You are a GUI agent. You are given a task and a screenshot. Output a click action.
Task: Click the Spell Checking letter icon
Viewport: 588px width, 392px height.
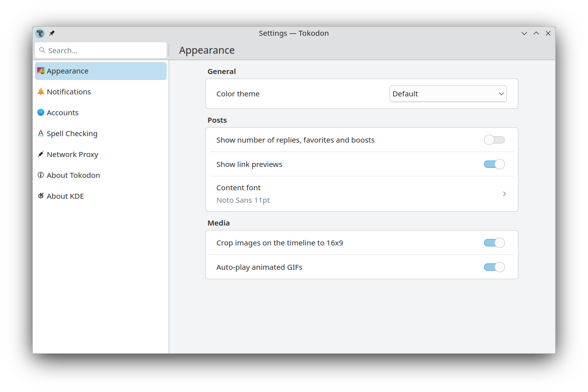(x=41, y=134)
